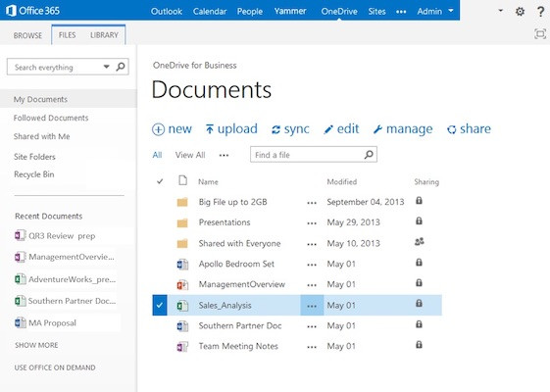
Task: Click the lock icon for Southern Partner Doc
Action: tap(419, 324)
